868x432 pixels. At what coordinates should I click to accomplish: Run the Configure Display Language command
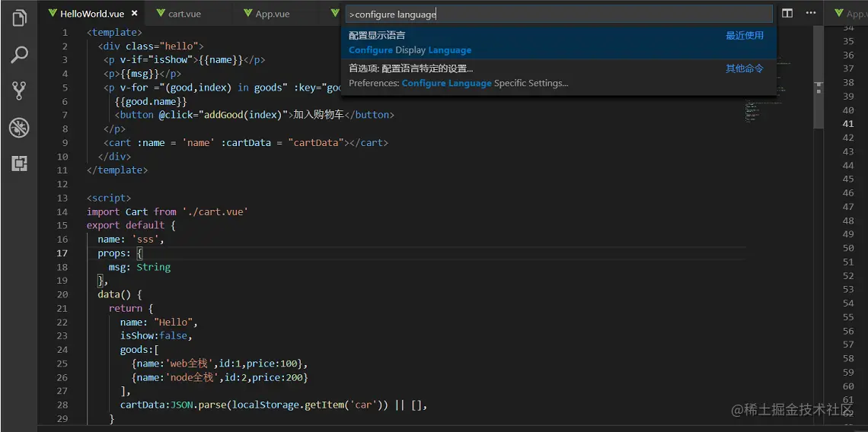559,43
